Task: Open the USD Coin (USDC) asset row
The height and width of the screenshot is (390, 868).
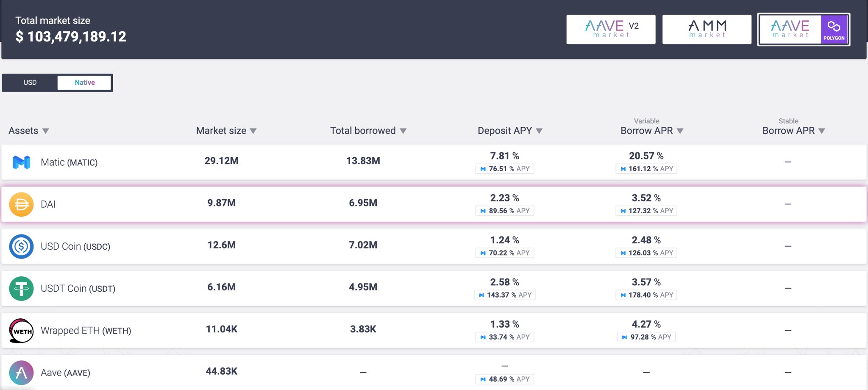Action: 434,246
